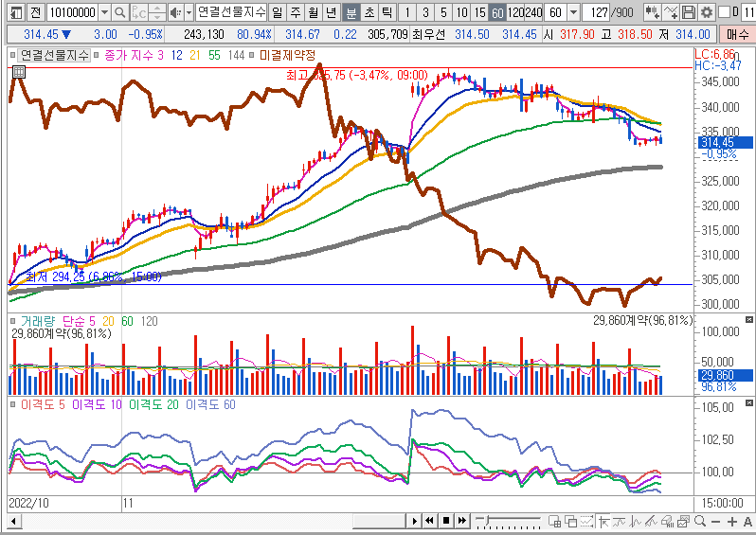Click the magnifier search icon beside the code field
This screenshot has height=535, width=756.
pos(119,12)
